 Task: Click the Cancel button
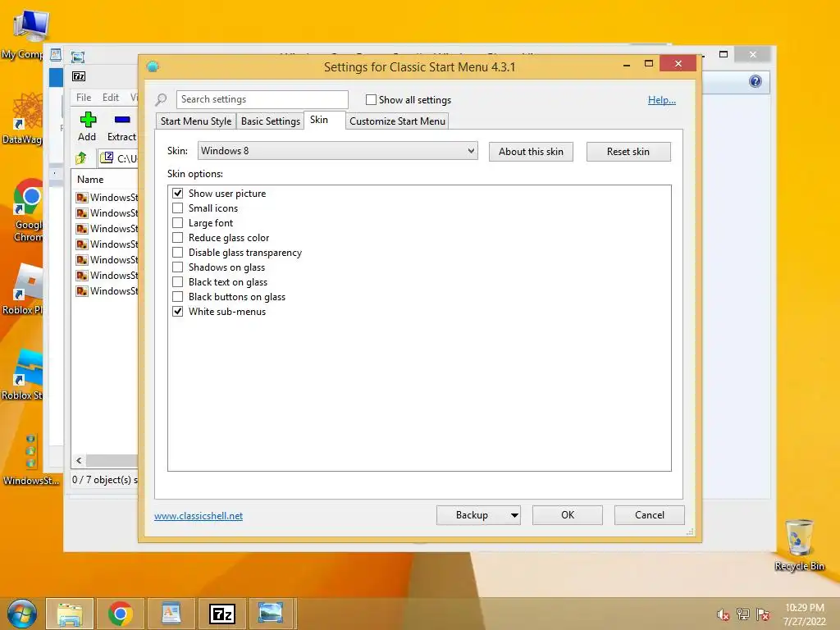[650, 515]
